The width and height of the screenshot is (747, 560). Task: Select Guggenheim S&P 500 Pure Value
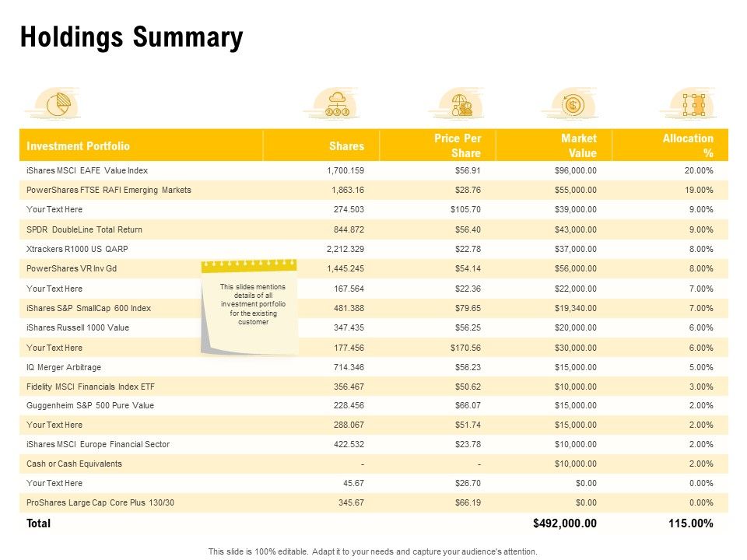[x=90, y=406]
